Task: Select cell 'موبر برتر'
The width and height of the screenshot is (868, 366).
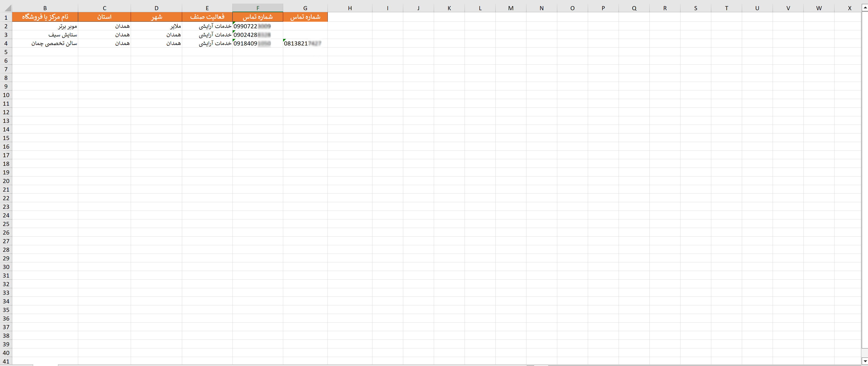Action: pyautogui.click(x=45, y=26)
